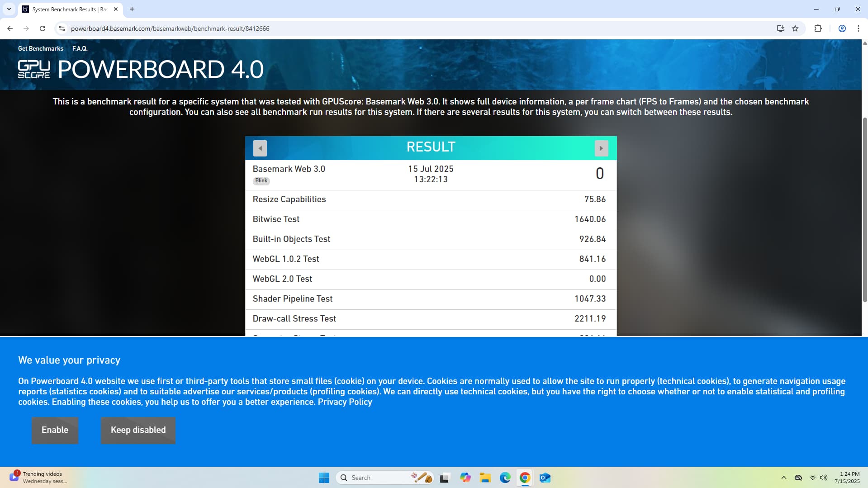This screenshot has height=488, width=868.
Task: Open the F.A.Q. page link
Action: coord(80,48)
